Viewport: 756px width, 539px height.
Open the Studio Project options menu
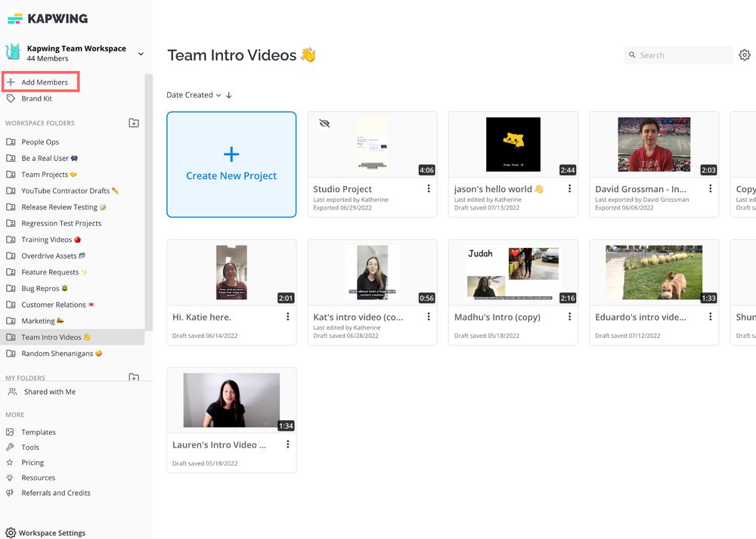click(429, 188)
